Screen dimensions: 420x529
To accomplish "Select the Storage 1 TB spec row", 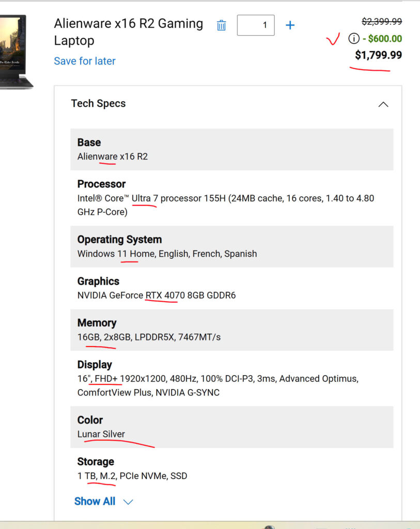I will click(232, 469).
